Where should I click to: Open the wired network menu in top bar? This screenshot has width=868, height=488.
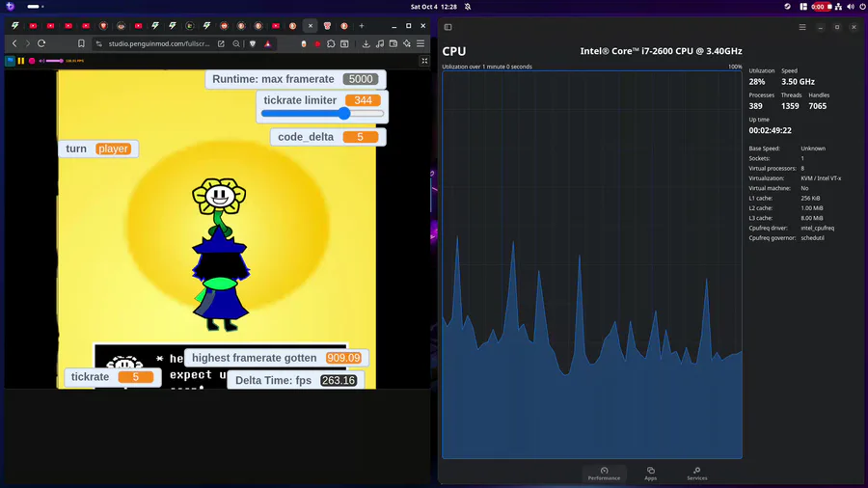click(839, 7)
